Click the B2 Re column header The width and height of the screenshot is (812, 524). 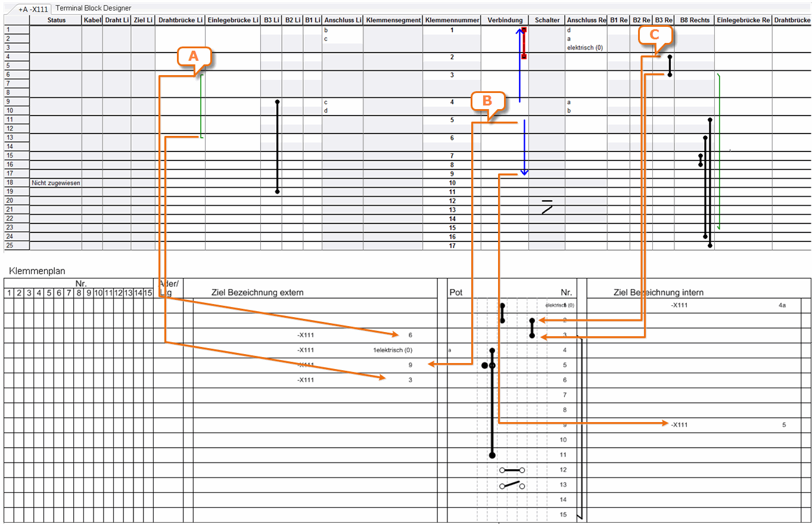click(x=641, y=20)
